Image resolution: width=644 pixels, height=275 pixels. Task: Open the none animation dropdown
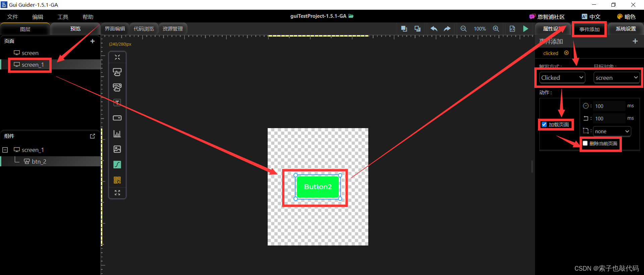(x=612, y=131)
